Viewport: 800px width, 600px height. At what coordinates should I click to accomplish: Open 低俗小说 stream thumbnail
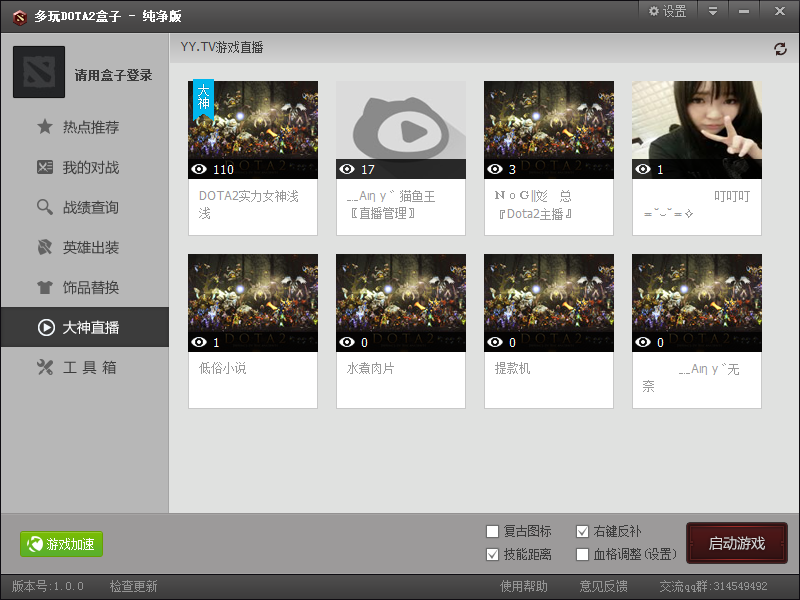tap(253, 303)
